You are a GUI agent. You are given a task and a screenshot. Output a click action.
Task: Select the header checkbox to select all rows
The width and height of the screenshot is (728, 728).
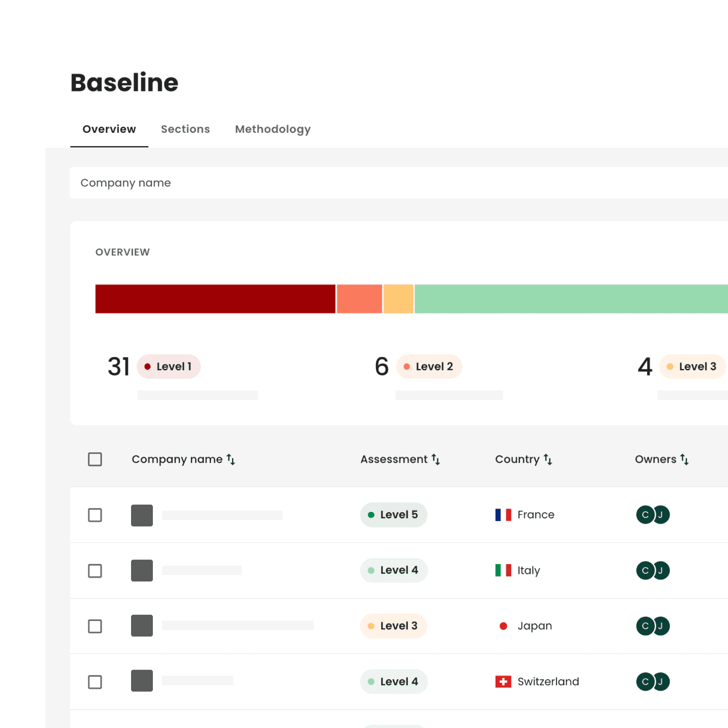click(x=95, y=460)
